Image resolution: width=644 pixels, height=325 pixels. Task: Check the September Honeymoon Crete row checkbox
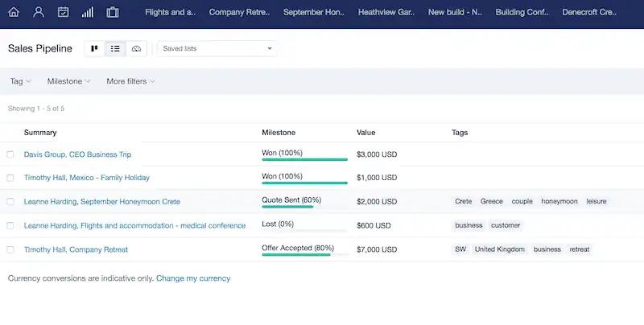(x=10, y=201)
